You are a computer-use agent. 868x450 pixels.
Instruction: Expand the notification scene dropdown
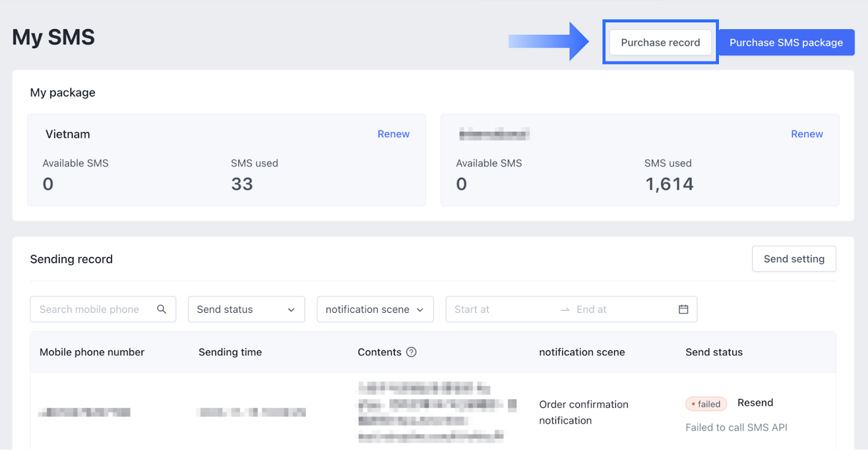pos(375,310)
